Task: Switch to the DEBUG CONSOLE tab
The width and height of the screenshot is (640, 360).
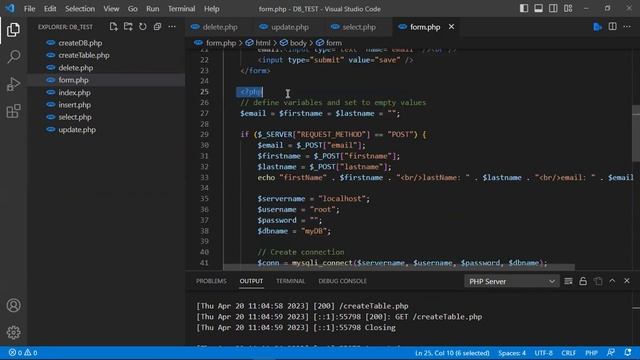Action: click(x=342, y=281)
